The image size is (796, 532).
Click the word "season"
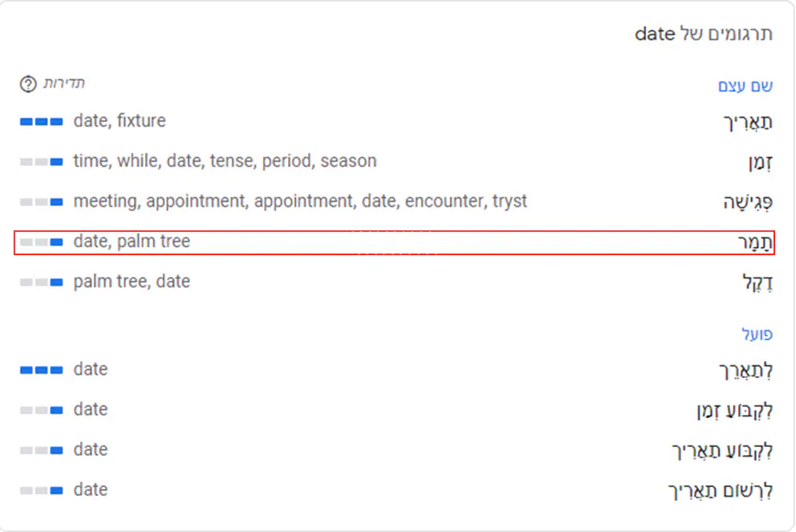(x=348, y=161)
